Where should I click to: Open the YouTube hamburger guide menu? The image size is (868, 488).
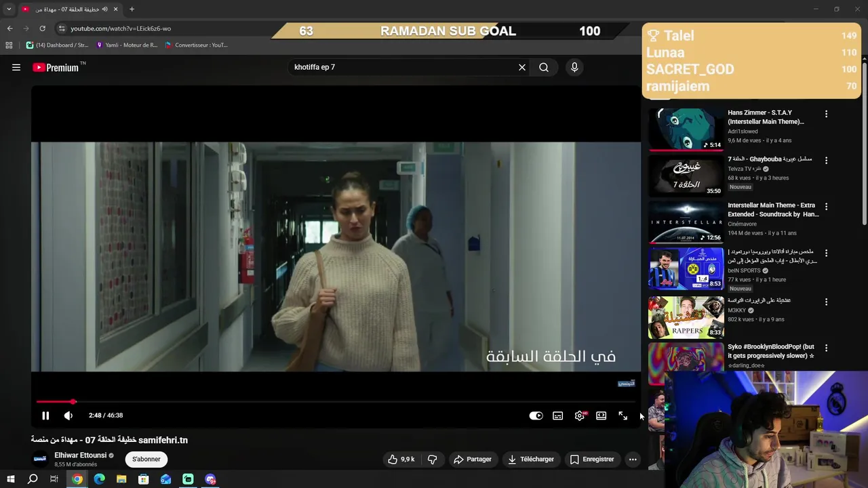click(x=16, y=67)
